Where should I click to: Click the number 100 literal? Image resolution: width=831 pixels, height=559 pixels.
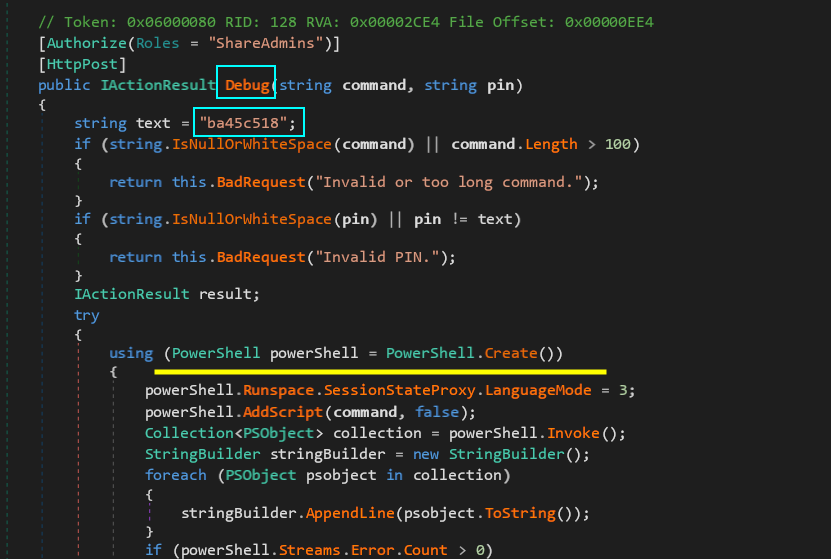pyautogui.click(x=617, y=144)
